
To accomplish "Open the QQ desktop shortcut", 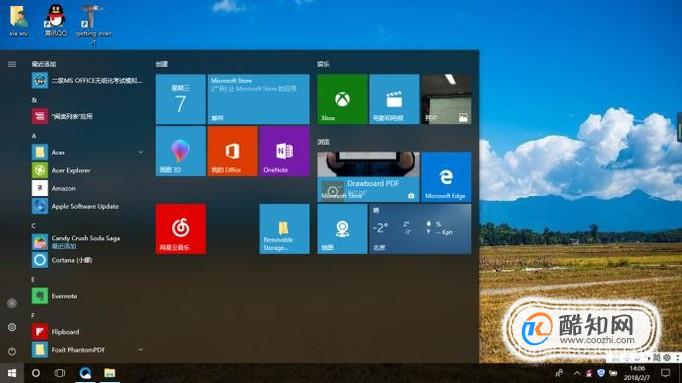I will pyautogui.click(x=56, y=20).
